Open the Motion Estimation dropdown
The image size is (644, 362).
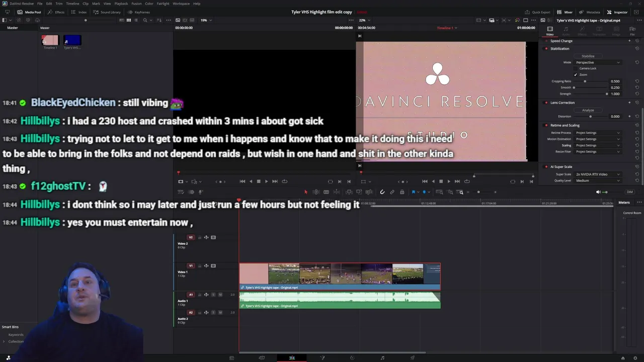point(598,139)
